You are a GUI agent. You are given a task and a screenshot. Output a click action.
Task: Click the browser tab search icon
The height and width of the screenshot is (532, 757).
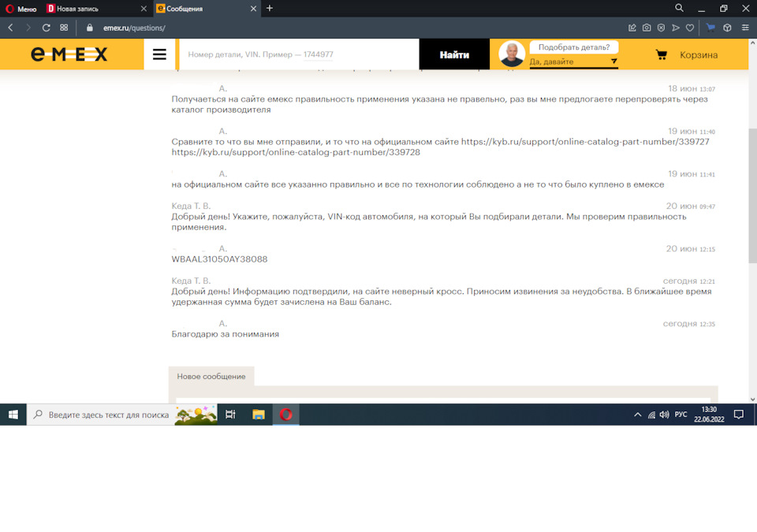click(679, 8)
